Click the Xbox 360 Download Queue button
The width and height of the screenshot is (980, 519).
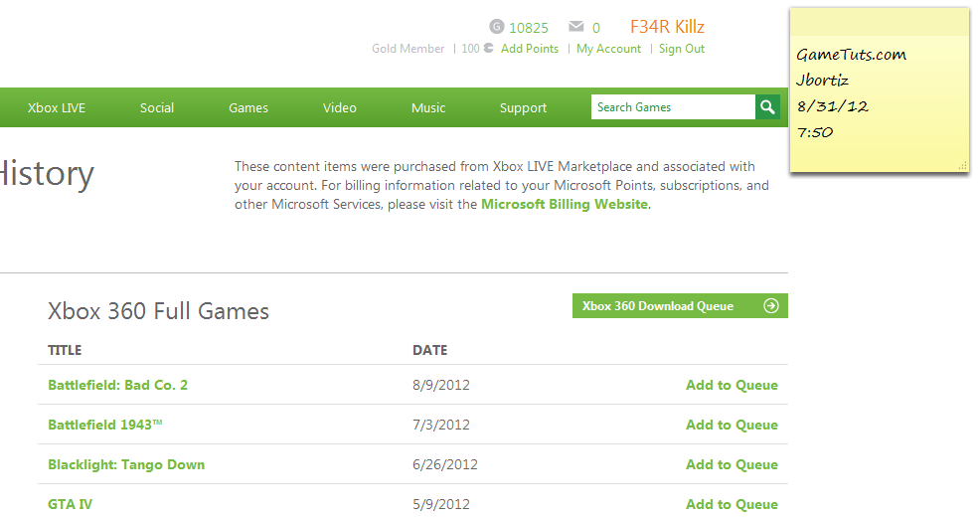(658, 306)
